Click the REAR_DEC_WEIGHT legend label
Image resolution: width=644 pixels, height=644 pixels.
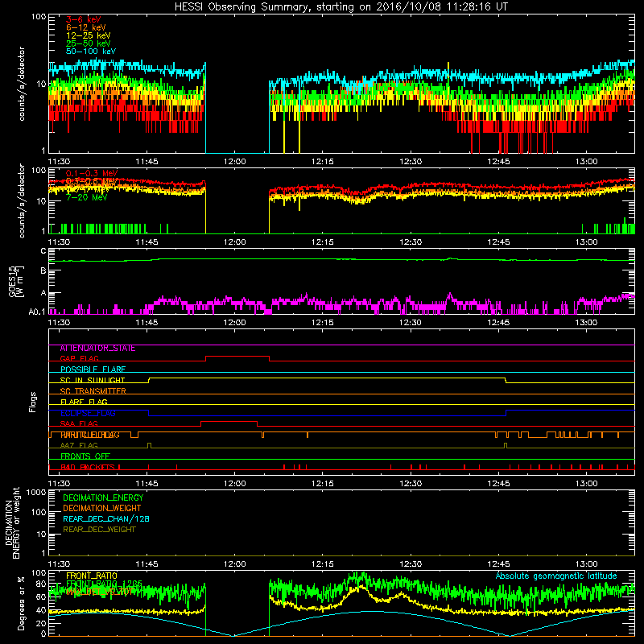click(99, 530)
